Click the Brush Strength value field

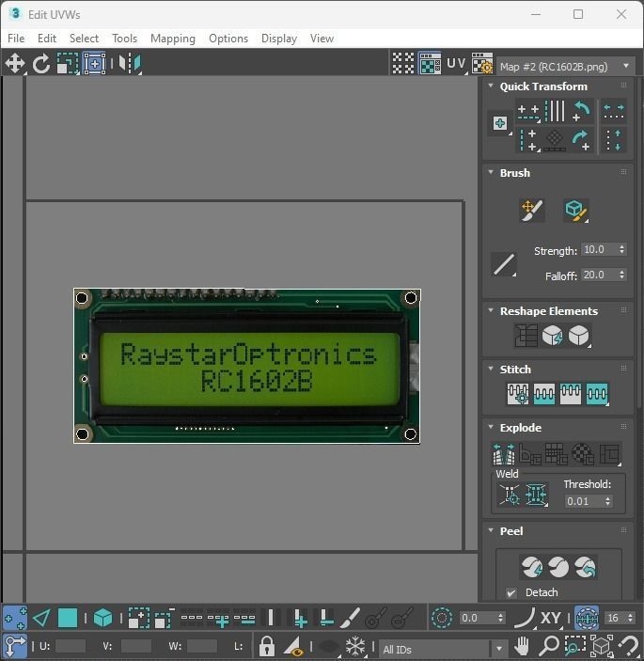599,249
